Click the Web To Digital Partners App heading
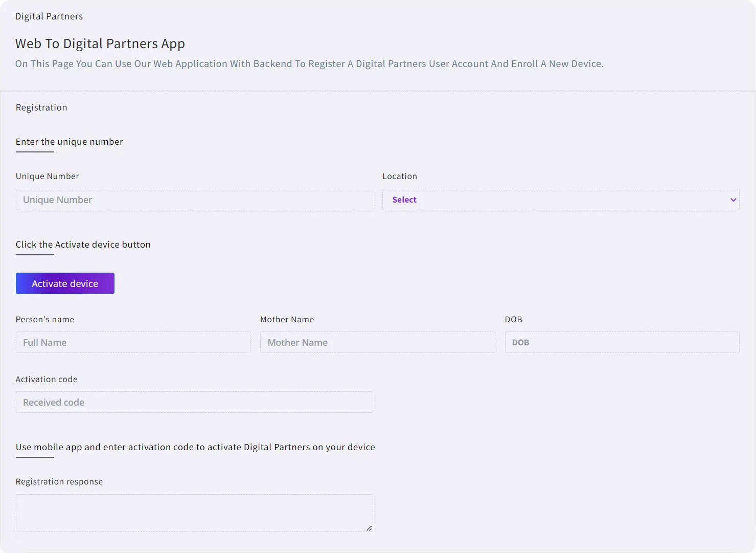This screenshot has width=756, height=553. (x=100, y=44)
